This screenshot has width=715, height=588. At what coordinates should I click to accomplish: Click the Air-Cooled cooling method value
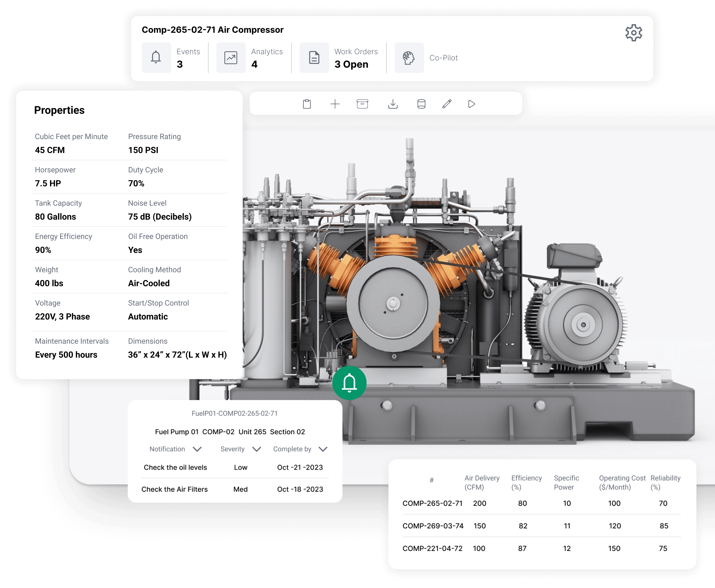[x=149, y=283]
